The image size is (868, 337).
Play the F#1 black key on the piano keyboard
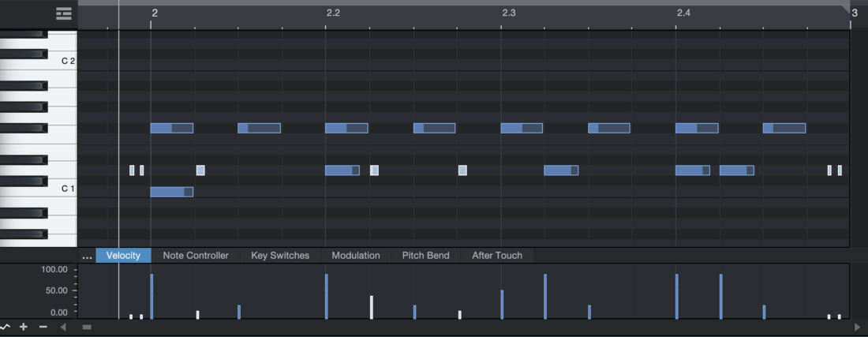pos(24,129)
